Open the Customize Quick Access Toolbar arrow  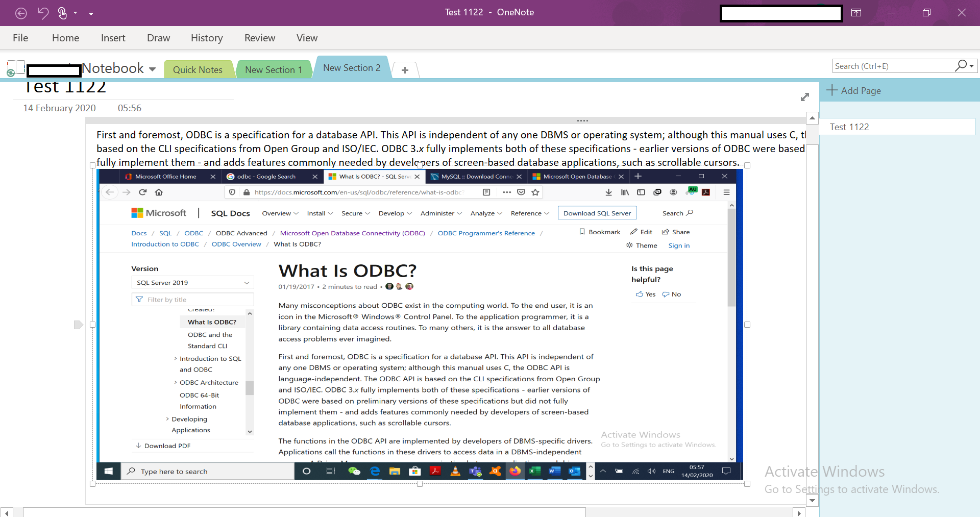[x=91, y=13]
